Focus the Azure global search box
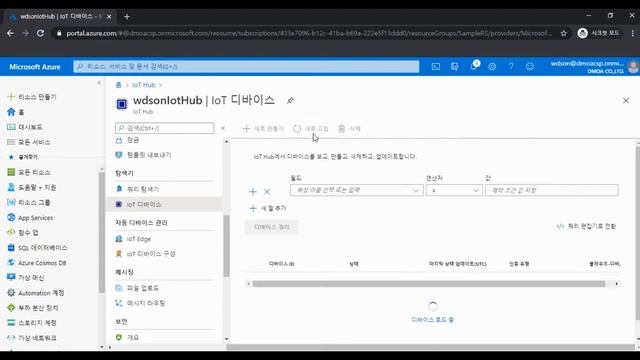This screenshot has height=360, width=640. [x=246, y=67]
